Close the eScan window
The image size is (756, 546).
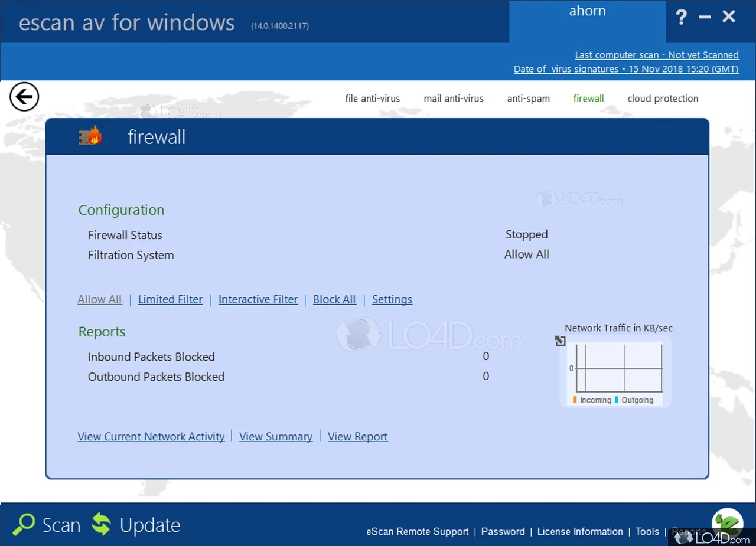point(729,17)
